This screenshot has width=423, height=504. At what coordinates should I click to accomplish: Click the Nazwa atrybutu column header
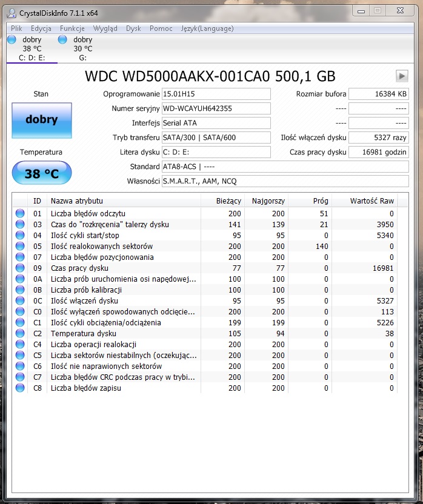[124, 201]
